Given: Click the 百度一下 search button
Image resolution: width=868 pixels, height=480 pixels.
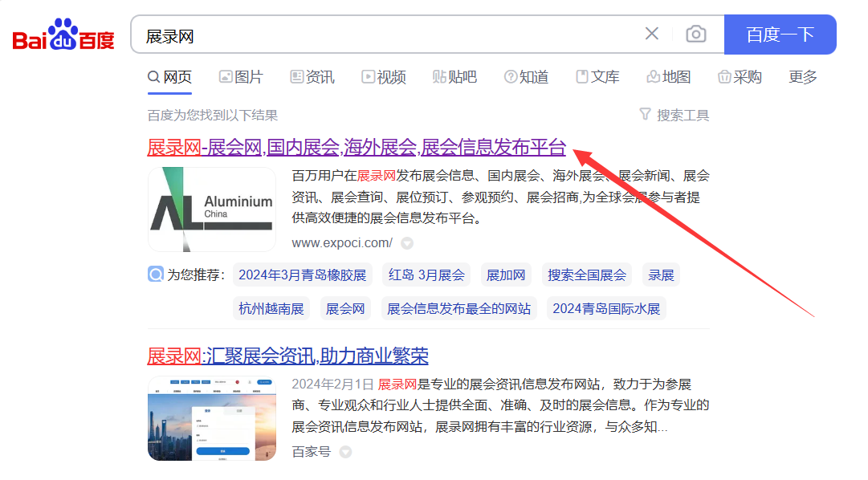Looking at the screenshot, I should (x=780, y=35).
